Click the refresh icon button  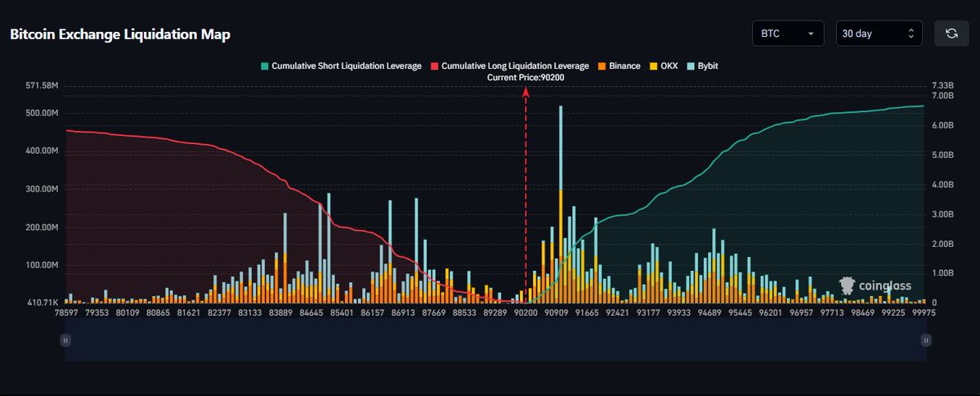[x=951, y=34]
